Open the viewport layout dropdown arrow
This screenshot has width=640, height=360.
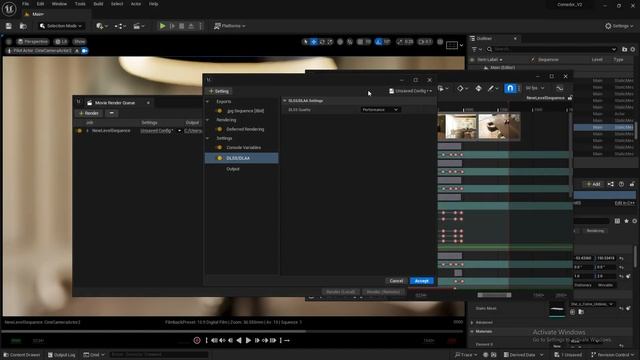[x=461, y=45]
